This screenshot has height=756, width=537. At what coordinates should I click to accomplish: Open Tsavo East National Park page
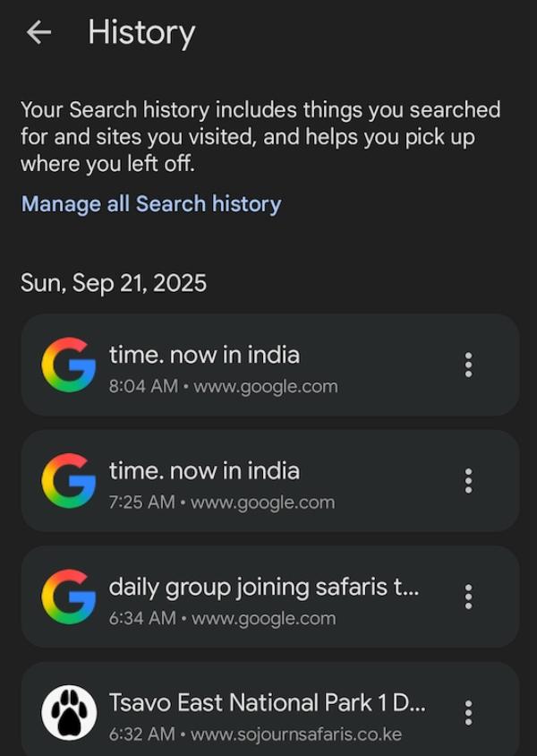[267, 702]
